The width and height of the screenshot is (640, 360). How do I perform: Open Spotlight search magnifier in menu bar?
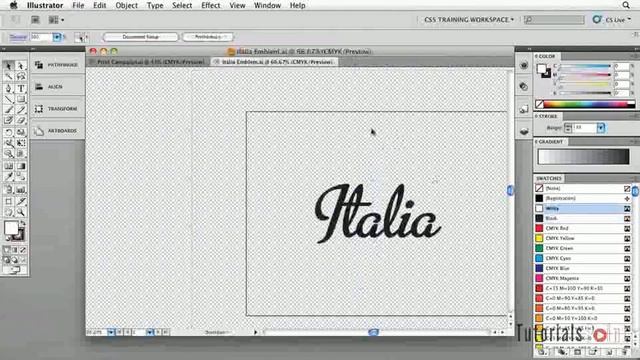point(626,5)
